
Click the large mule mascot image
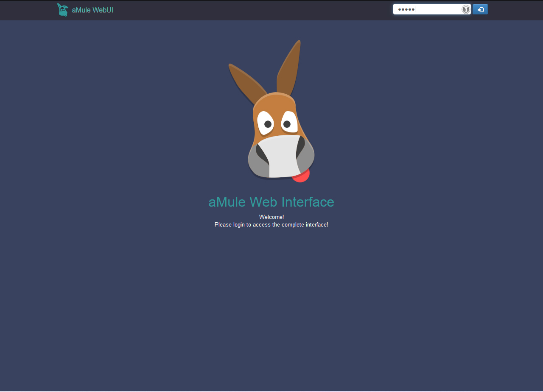[271, 127]
